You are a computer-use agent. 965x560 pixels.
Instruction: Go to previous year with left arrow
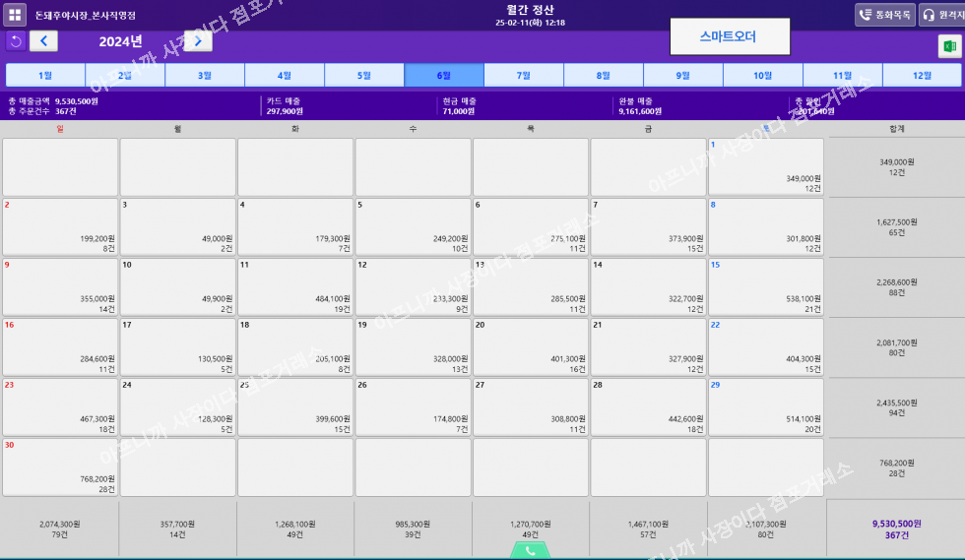tap(43, 40)
